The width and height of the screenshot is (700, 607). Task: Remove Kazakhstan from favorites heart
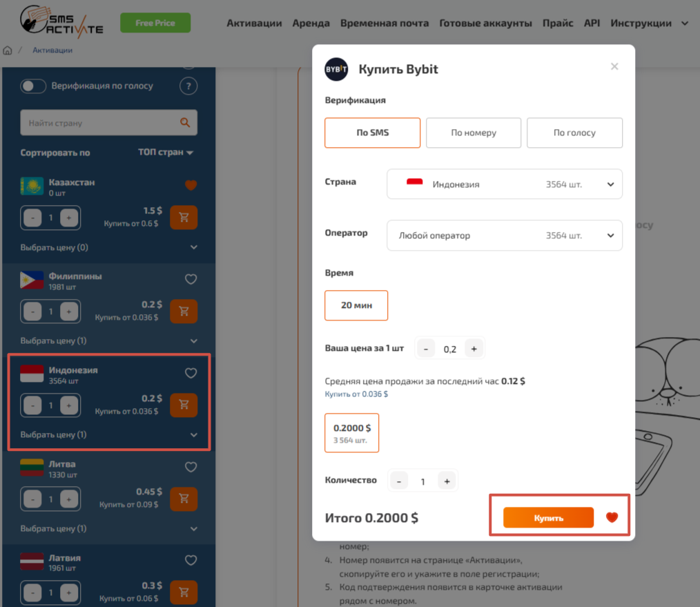click(191, 185)
